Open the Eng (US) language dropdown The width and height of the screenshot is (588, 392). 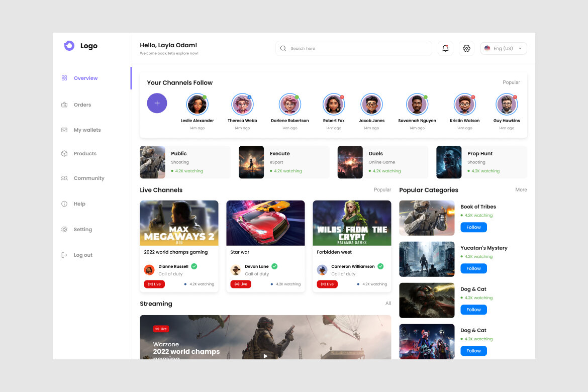coord(504,48)
